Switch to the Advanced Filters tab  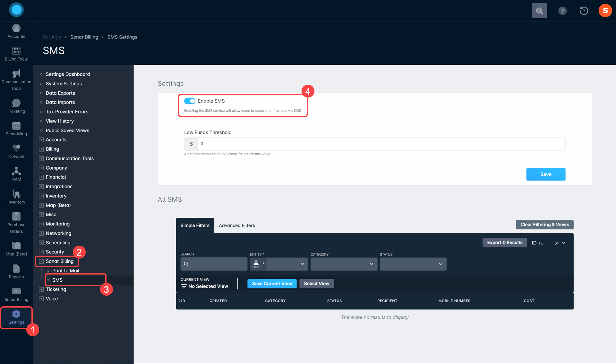[x=236, y=225]
